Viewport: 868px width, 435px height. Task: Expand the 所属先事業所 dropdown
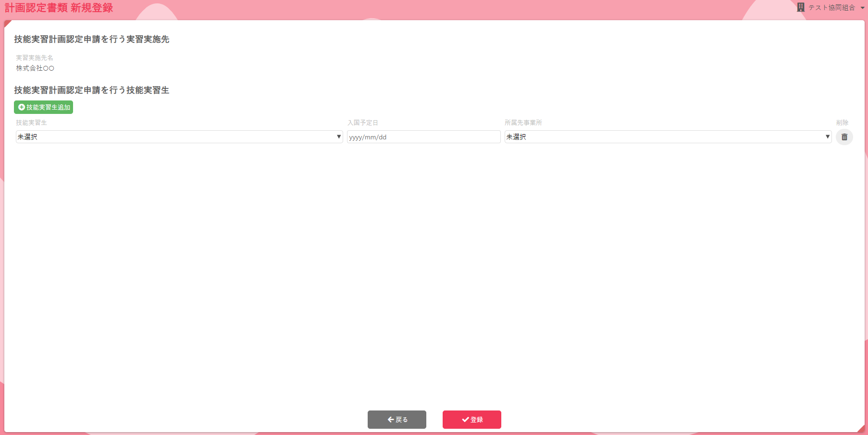coord(668,137)
